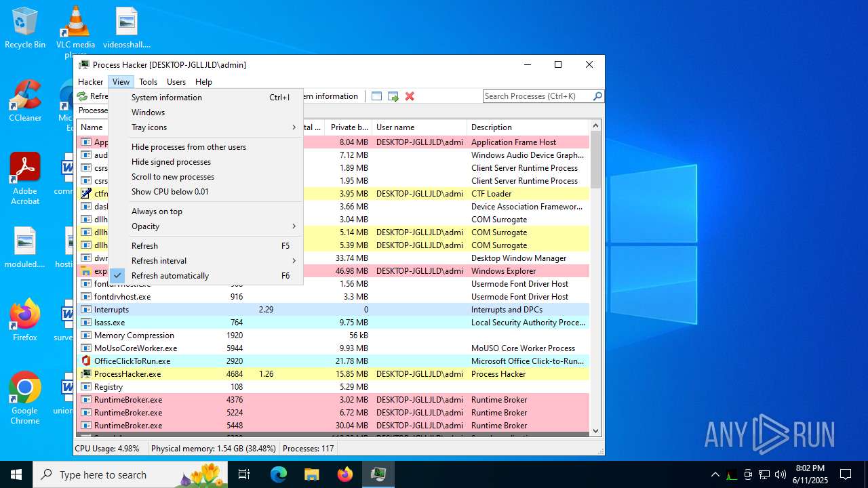Open the Tools menu
This screenshot has height=488, width=868.
pos(148,81)
